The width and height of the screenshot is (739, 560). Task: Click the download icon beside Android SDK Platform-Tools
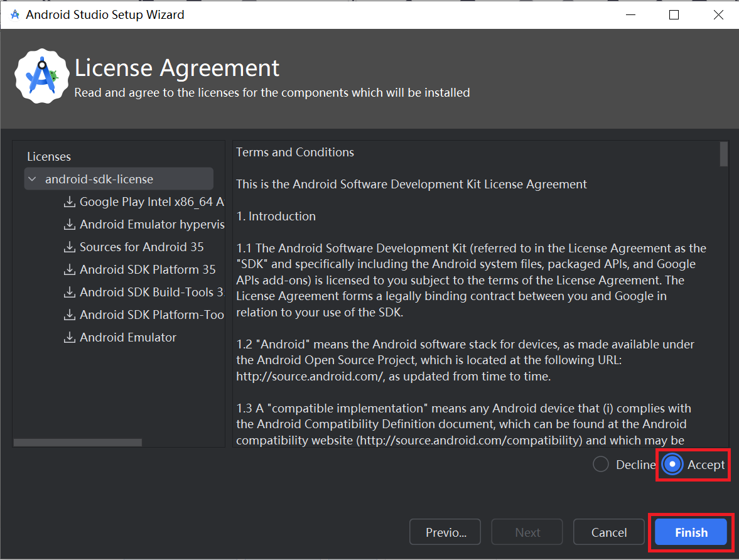point(69,315)
